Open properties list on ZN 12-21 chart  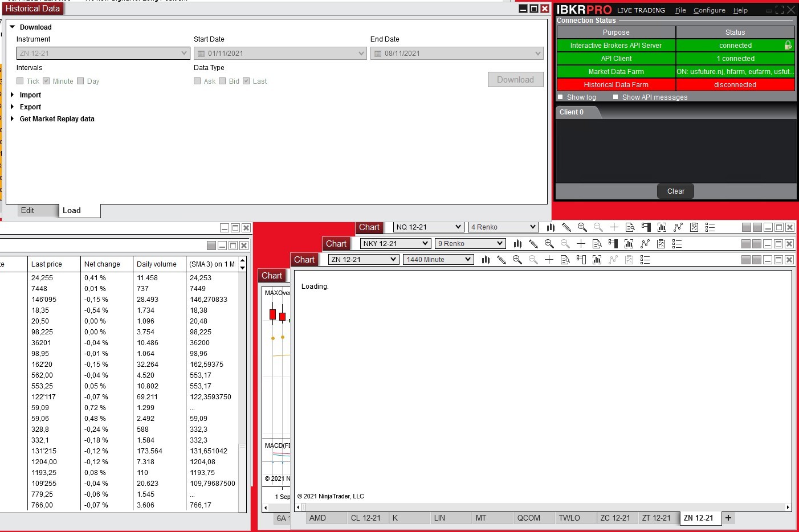[645, 260]
